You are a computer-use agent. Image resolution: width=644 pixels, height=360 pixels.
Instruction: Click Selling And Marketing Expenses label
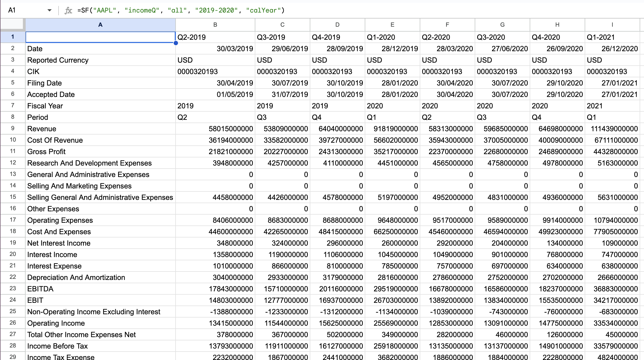[100, 186]
